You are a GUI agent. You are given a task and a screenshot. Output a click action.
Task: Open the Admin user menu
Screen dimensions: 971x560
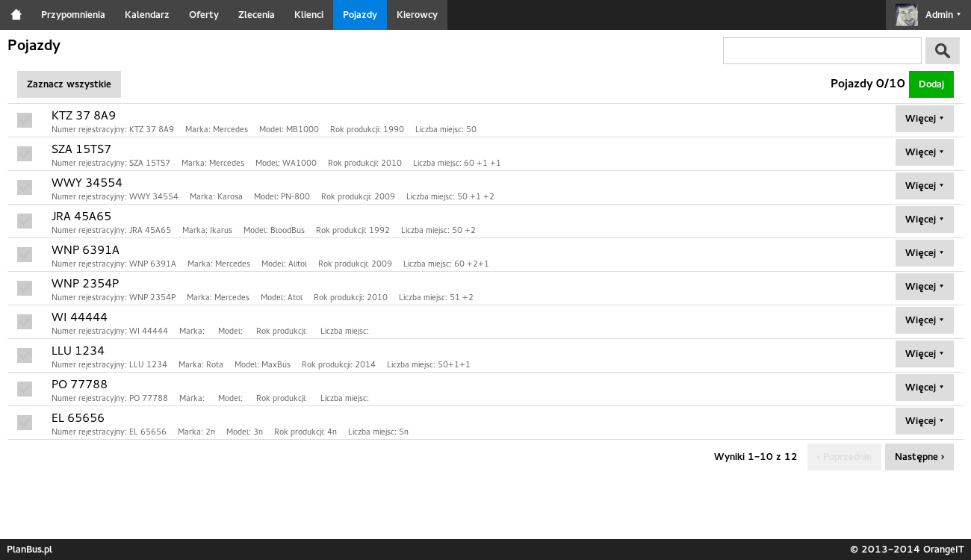pos(928,15)
